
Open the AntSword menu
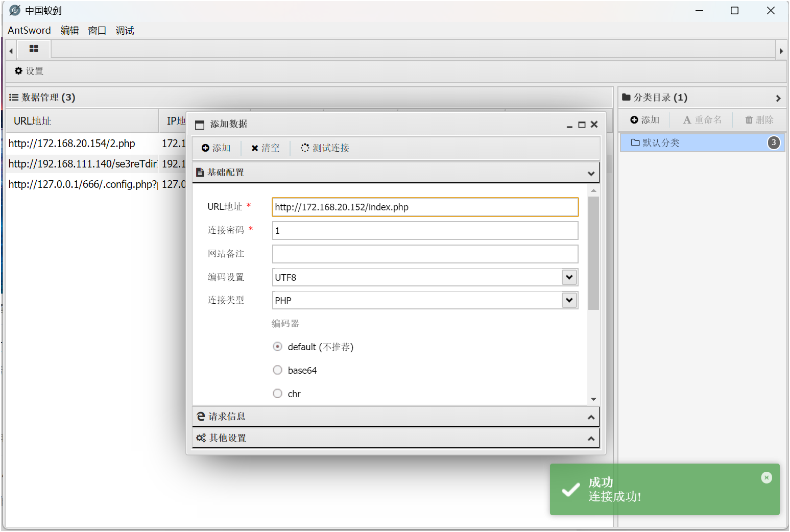(29, 30)
